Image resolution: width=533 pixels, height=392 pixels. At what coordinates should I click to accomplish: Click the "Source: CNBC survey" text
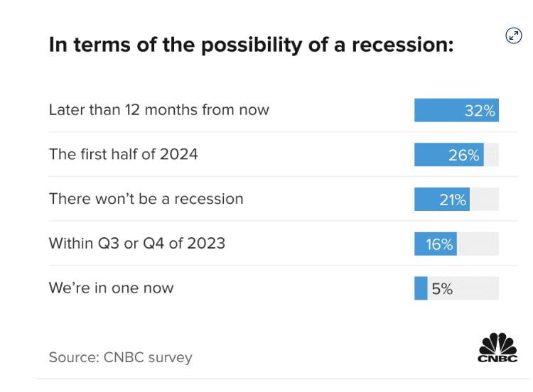point(120,356)
